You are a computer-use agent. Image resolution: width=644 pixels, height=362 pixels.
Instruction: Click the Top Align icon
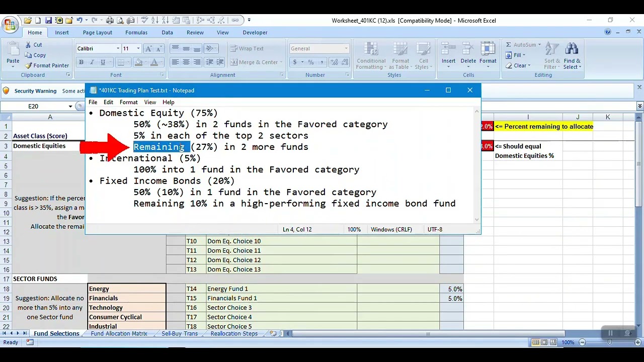(175, 49)
